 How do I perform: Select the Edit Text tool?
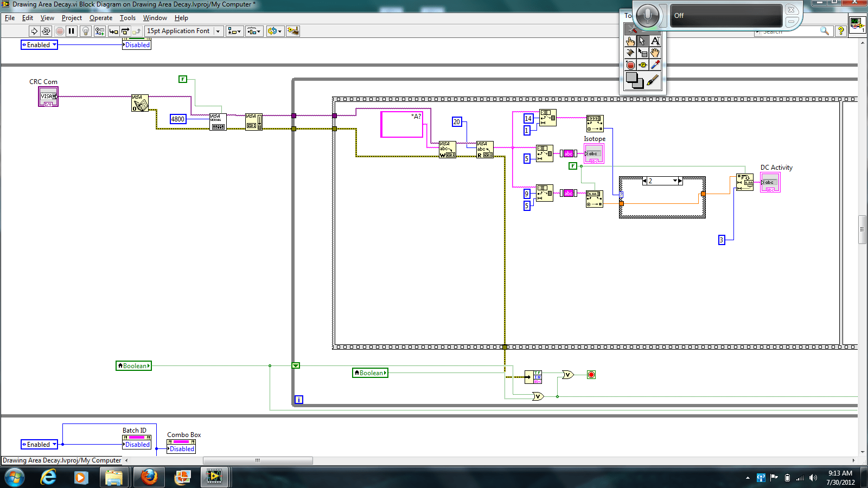click(x=655, y=41)
